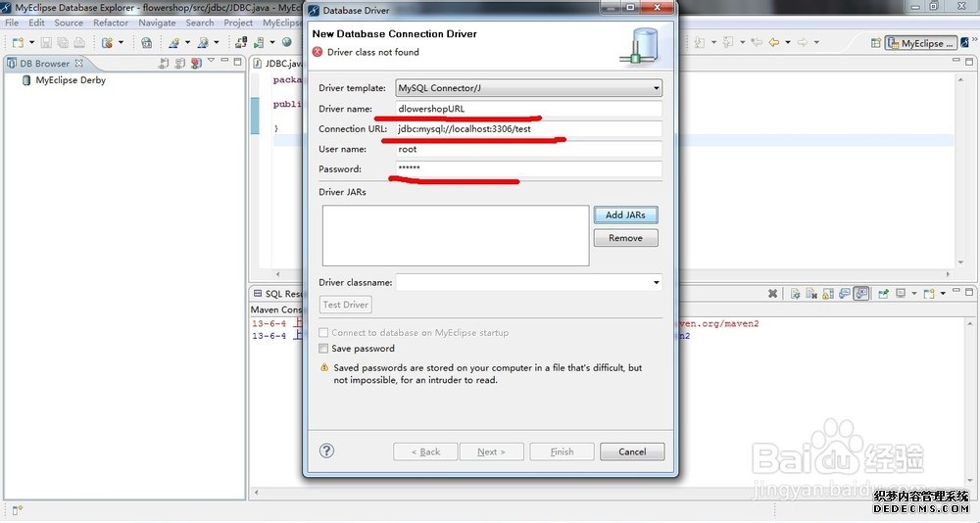Viewport: 980px width, 523px height.
Task: Click the Driver name text field
Action: [x=528, y=109]
